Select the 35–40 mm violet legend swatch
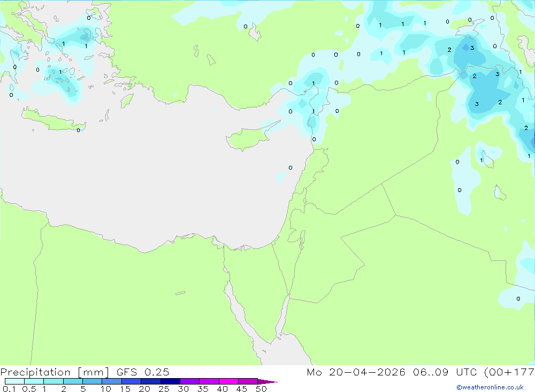The height and width of the screenshot is (392, 535). pos(209,381)
